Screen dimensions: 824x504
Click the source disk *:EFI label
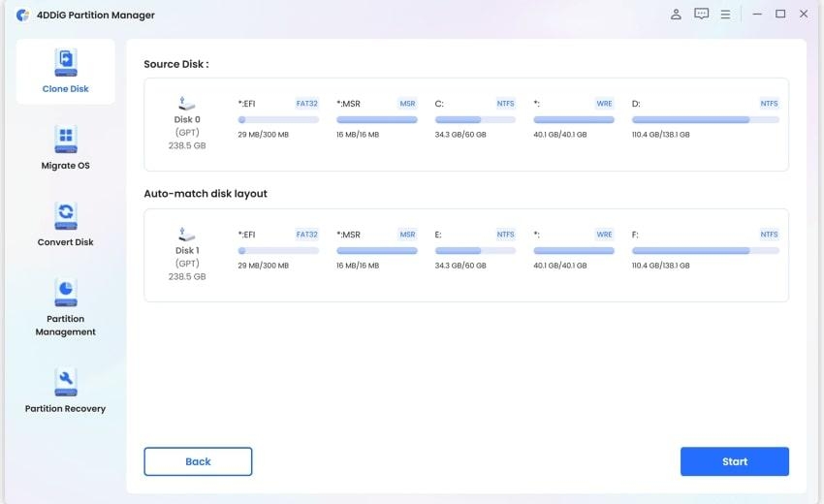coord(246,104)
